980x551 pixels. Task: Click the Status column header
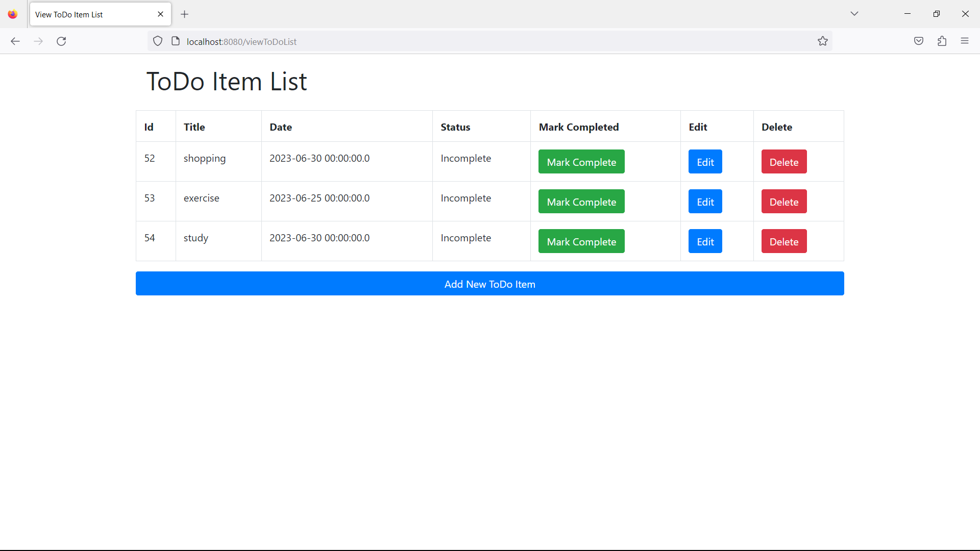click(481, 127)
